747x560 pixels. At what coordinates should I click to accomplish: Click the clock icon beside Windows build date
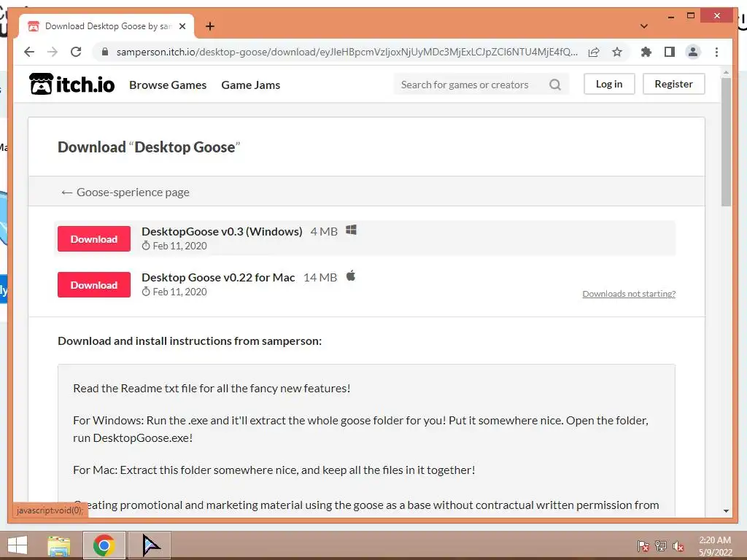(x=146, y=246)
